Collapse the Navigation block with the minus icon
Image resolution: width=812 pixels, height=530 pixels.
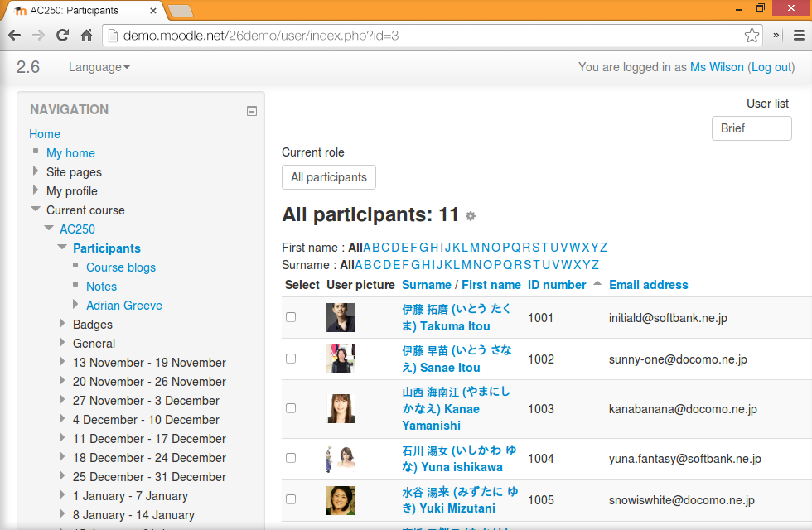click(252, 111)
